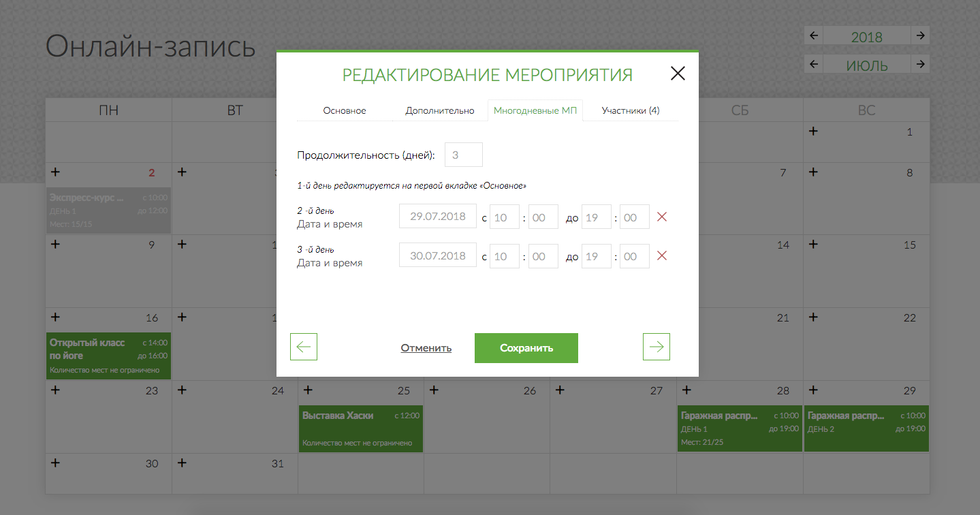Click the Сохранить button
This screenshot has width=980, height=515.
pyautogui.click(x=526, y=348)
